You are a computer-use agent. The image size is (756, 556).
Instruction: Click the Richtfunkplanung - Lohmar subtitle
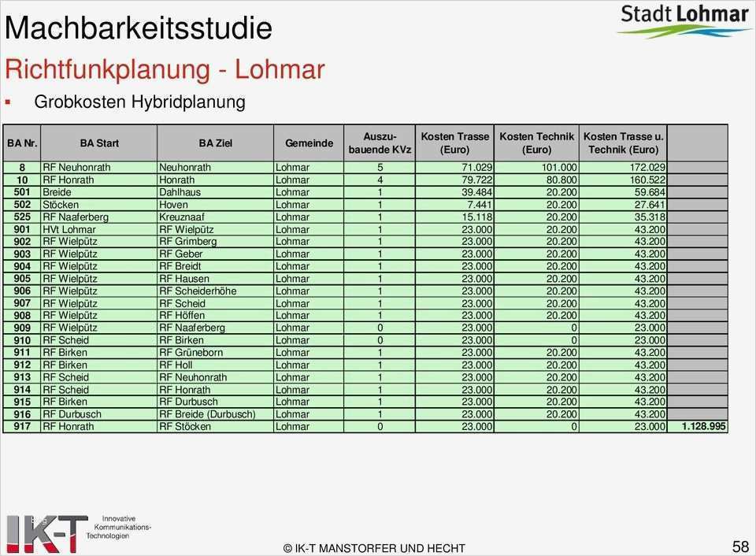tap(164, 69)
